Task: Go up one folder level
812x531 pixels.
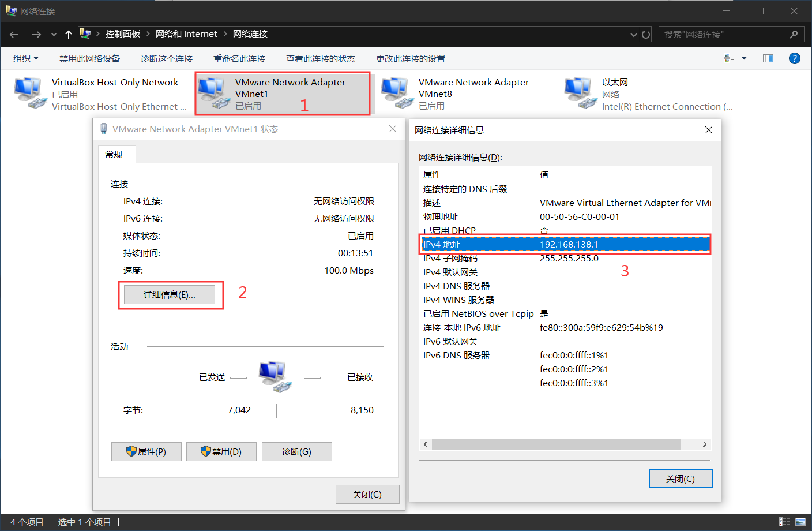Action: (x=69, y=35)
